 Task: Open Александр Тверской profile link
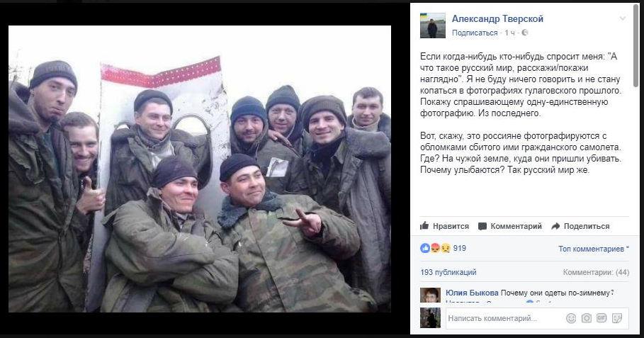(497, 19)
